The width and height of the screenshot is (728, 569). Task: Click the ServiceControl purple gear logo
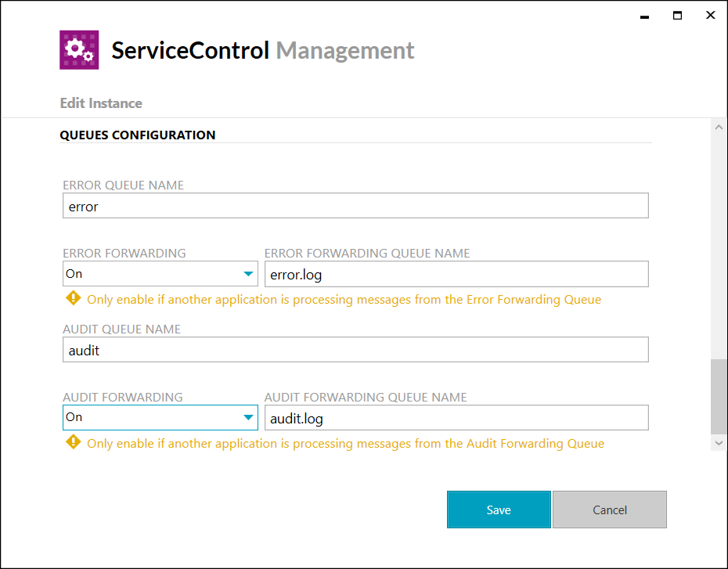pyautogui.click(x=79, y=49)
